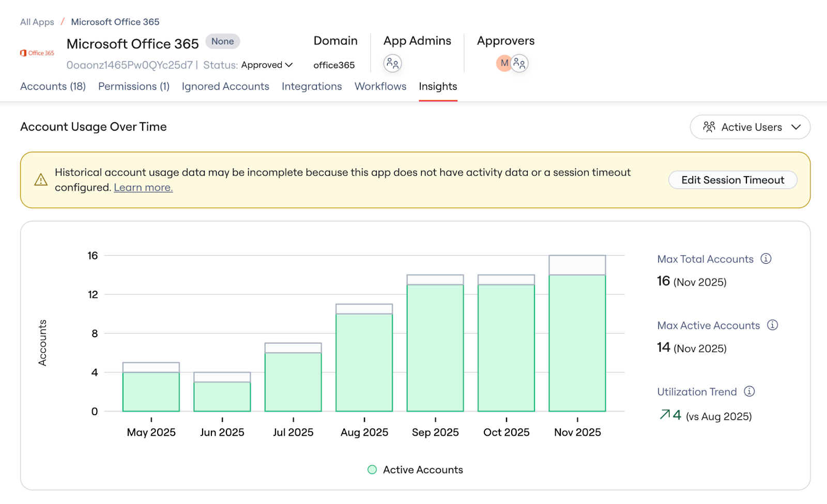This screenshot has height=504, width=827.
Task: Click the Max Total Accounts label
Action: [706, 259]
